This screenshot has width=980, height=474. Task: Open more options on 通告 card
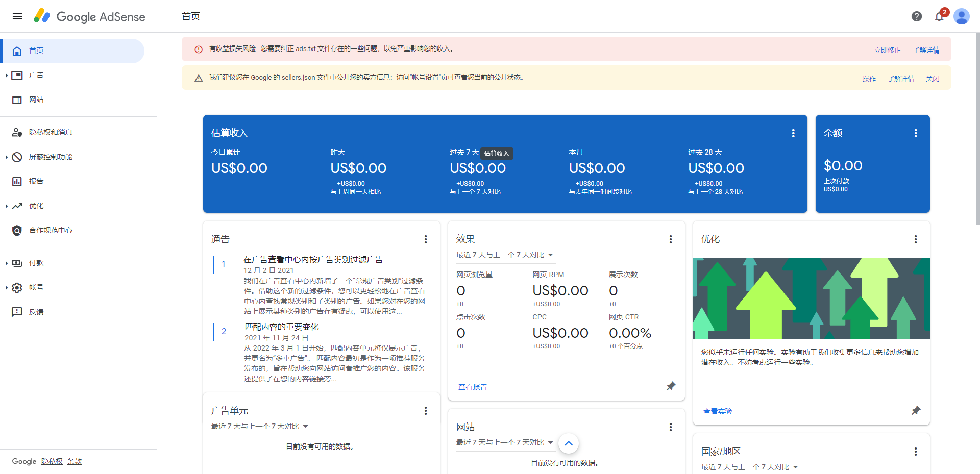pos(426,239)
